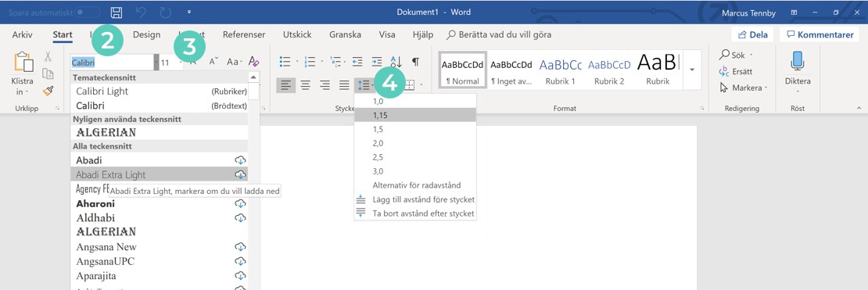Apply the Normal style
Image resolution: width=868 pixels, height=290 pixels.
click(462, 70)
